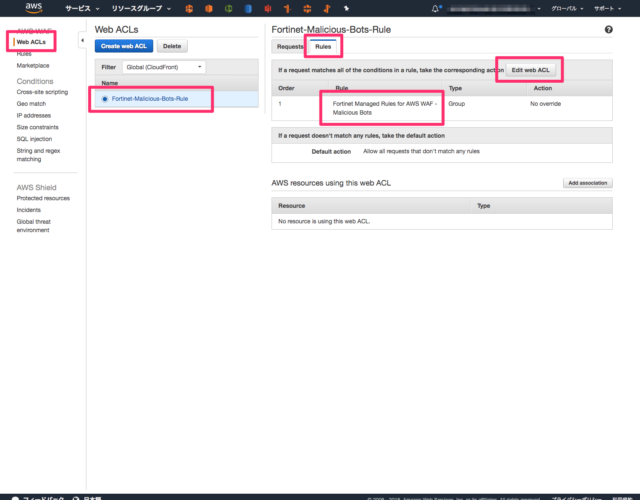640x500 pixels.
Task: Open the Fortinet-Malicious-Bots-Rule ACL link
Action: pyautogui.click(x=150, y=99)
